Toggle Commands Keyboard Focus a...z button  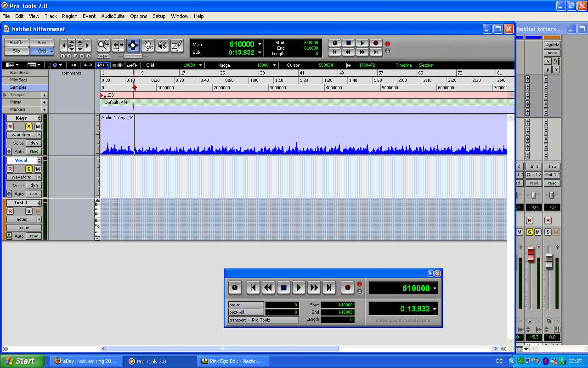pos(88,65)
